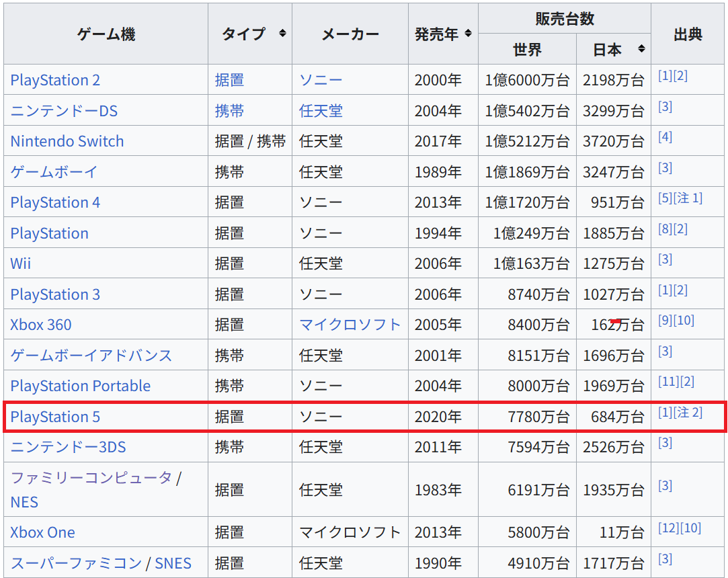Open the スーパーファミコン link
This screenshot has width=728, height=578.
pyautogui.click(x=76, y=563)
